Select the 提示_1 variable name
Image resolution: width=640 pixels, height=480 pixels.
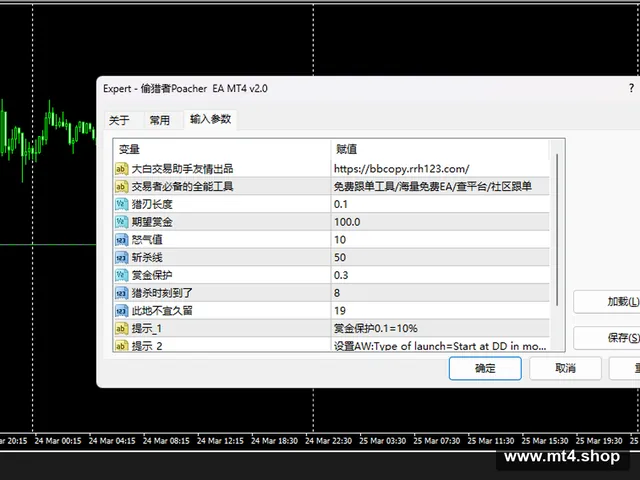click(x=147, y=329)
